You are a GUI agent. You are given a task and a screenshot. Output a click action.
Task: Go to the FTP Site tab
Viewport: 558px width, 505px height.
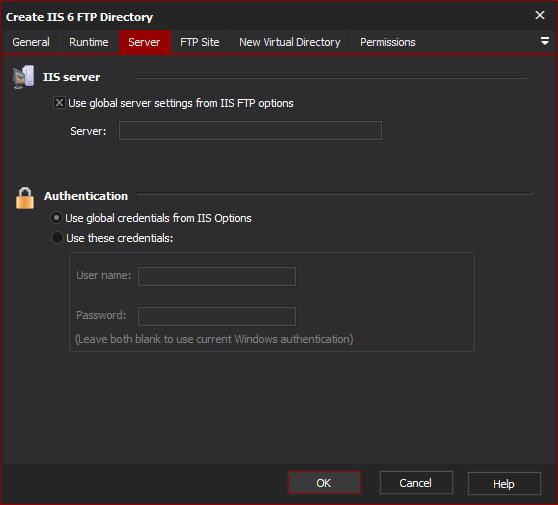[200, 42]
